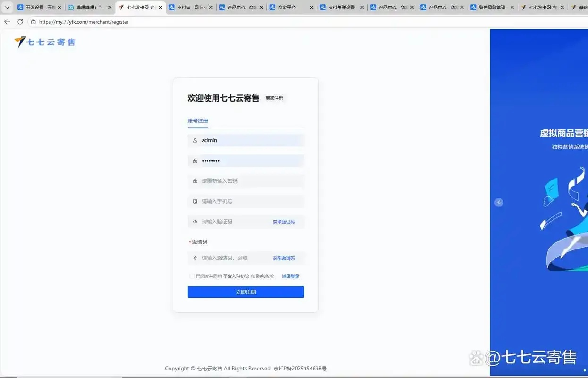The height and width of the screenshot is (378, 588).
Task: Open the 平台入驻协议 link
Action: 236,276
